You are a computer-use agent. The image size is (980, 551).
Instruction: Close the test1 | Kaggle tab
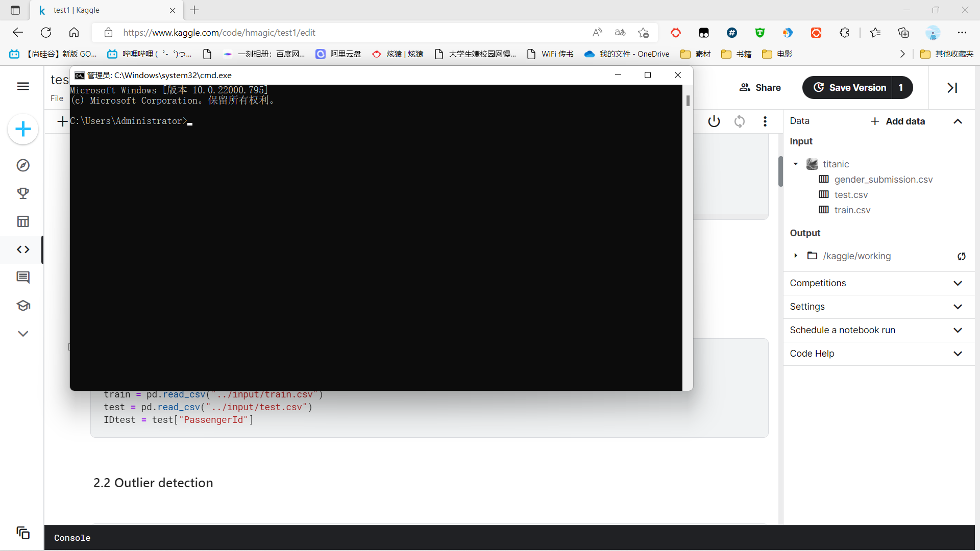tap(173, 10)
